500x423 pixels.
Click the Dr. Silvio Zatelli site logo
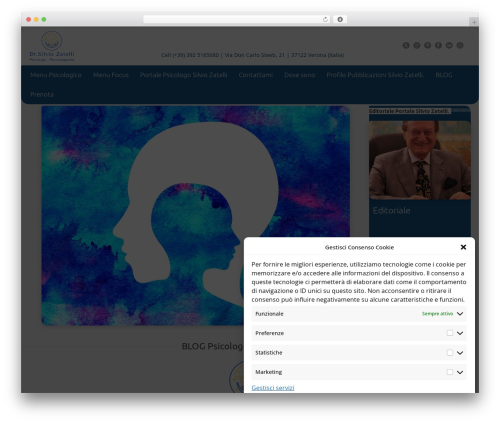click(x=52, y=46)
